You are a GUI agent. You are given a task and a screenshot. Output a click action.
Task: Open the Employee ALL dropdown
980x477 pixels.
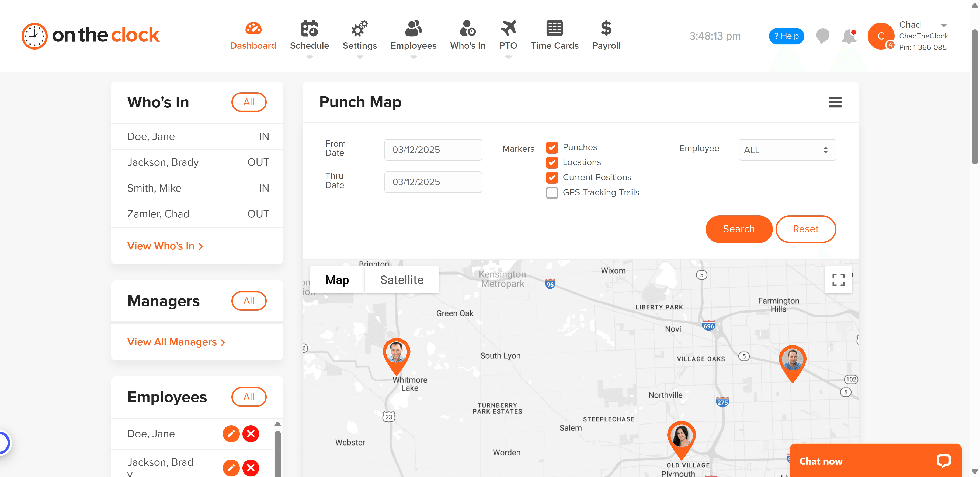pos(787,150)
